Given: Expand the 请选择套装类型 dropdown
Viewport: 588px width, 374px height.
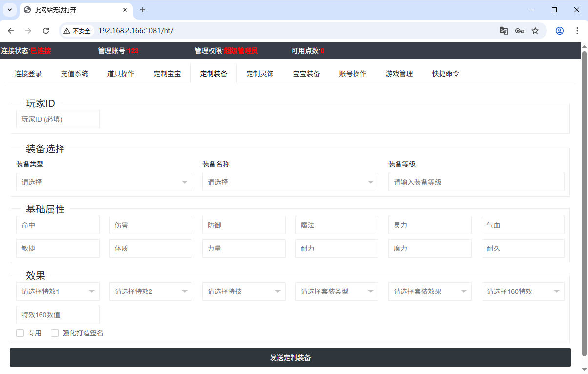Looking at the screenshot, I should click(x=336, y=291).
